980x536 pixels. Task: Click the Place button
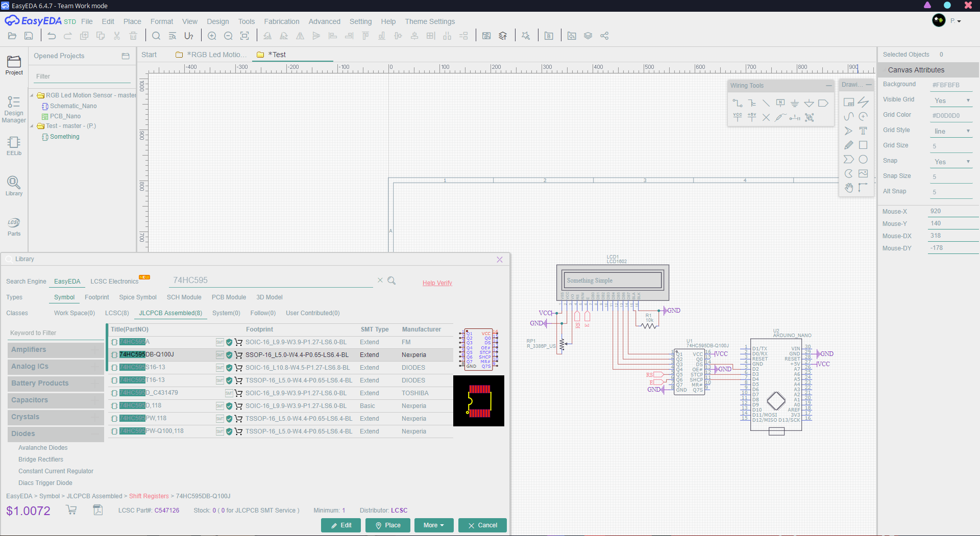[388, 525]
